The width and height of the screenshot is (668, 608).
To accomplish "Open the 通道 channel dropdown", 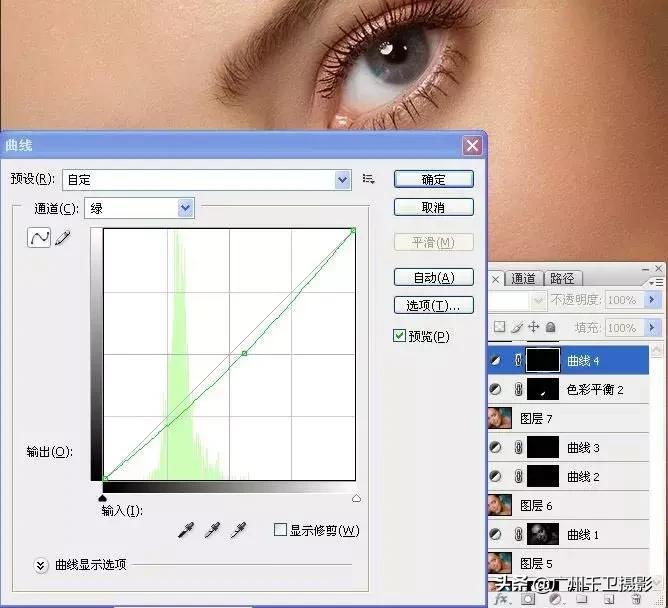I will [185, 208].
